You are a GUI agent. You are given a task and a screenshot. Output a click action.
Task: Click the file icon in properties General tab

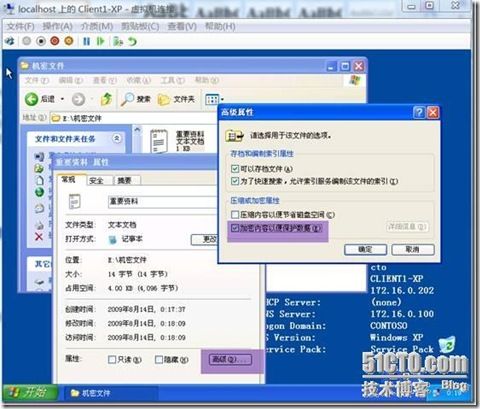74,201
